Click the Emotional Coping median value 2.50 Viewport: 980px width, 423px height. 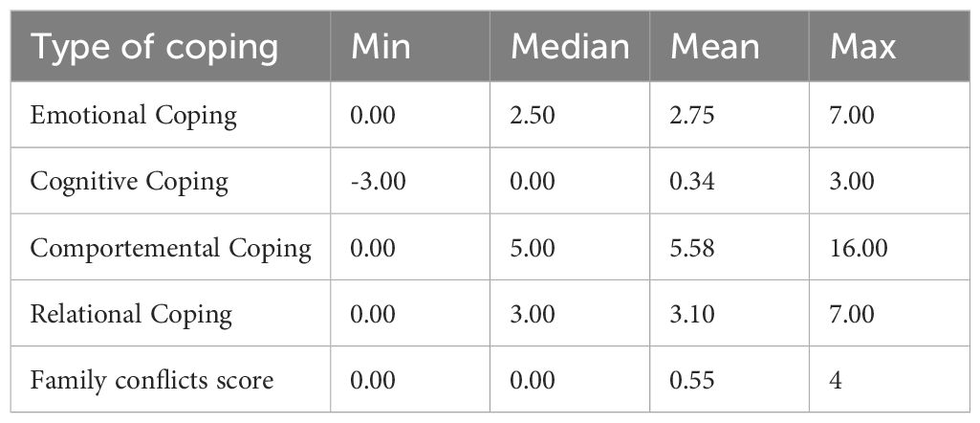[534, 117]
